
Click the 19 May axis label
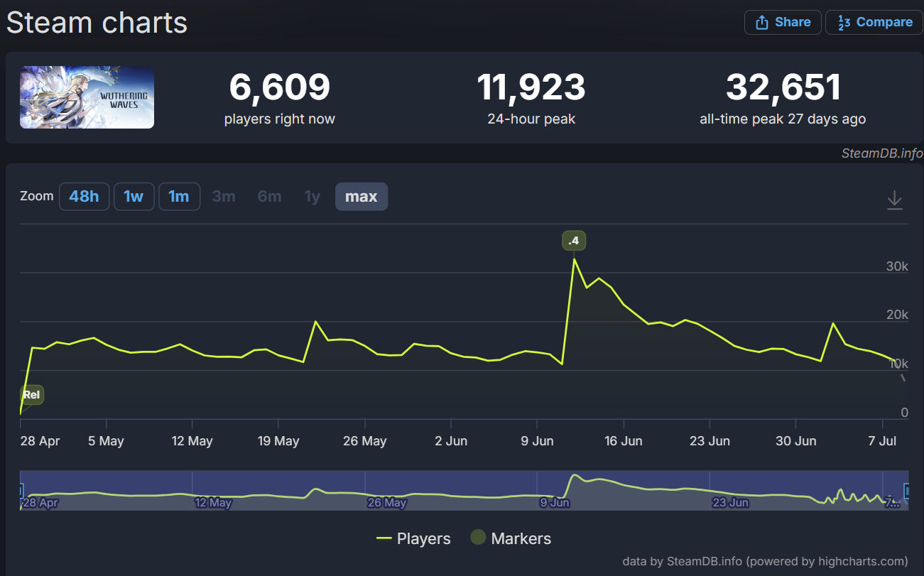pos(278,441)
